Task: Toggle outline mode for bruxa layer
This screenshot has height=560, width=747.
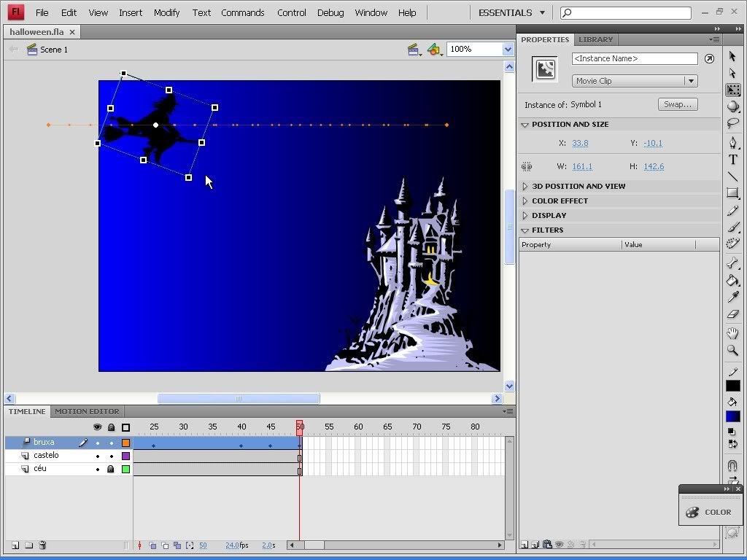Action: click(125, 443)
